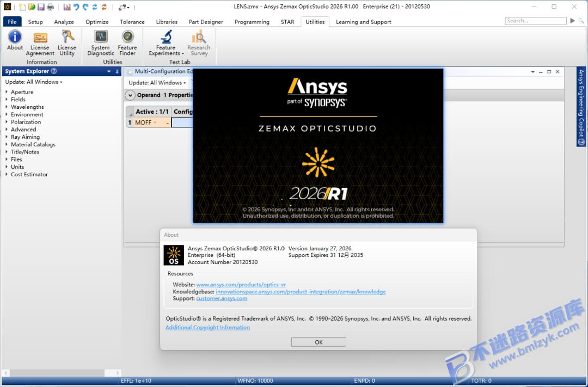Open the Ansys Engineering Copilot side tab

point(581,107)
